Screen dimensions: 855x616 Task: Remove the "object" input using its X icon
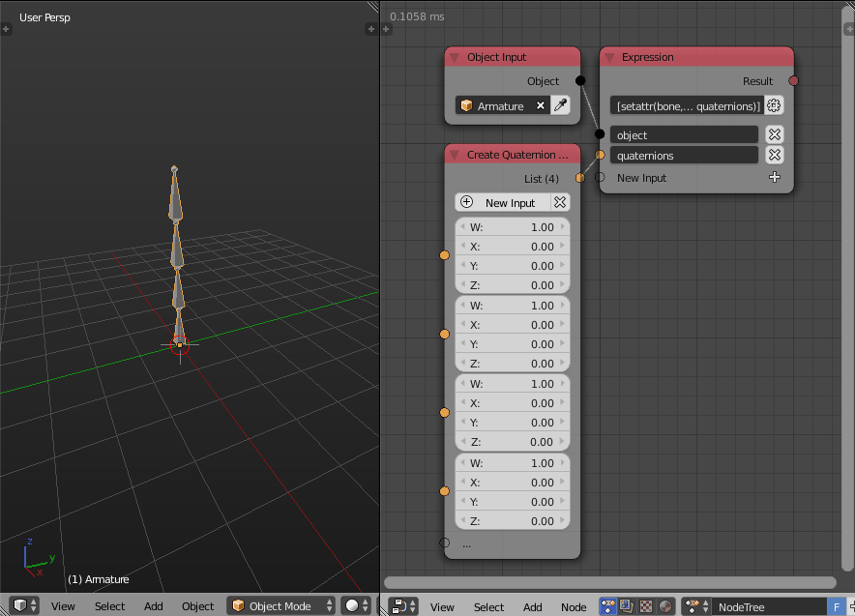click(x=774, y=134)
